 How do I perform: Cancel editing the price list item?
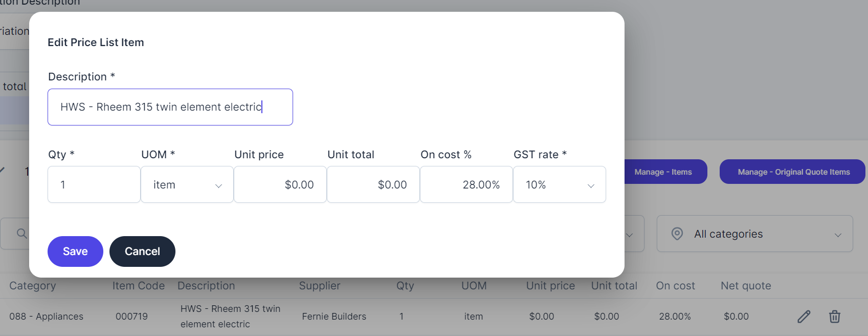142,251
